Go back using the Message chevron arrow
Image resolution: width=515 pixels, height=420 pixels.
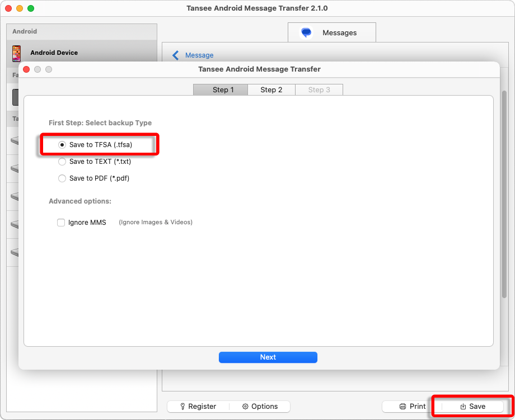point(176,55)
